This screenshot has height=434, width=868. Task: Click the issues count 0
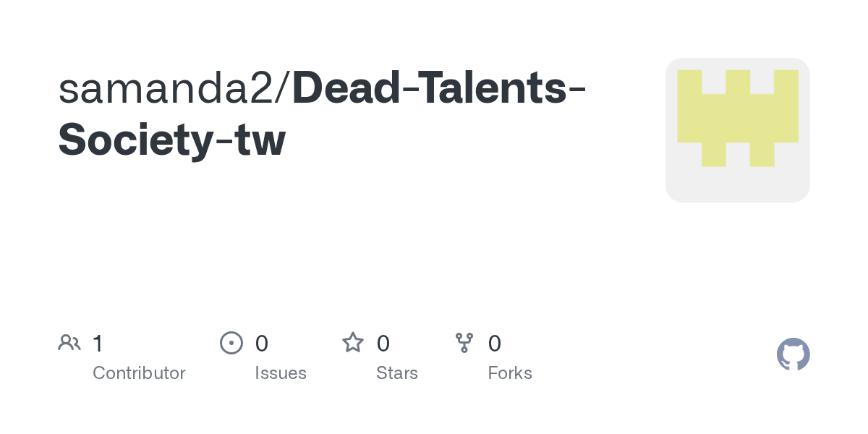pos(262,343)
